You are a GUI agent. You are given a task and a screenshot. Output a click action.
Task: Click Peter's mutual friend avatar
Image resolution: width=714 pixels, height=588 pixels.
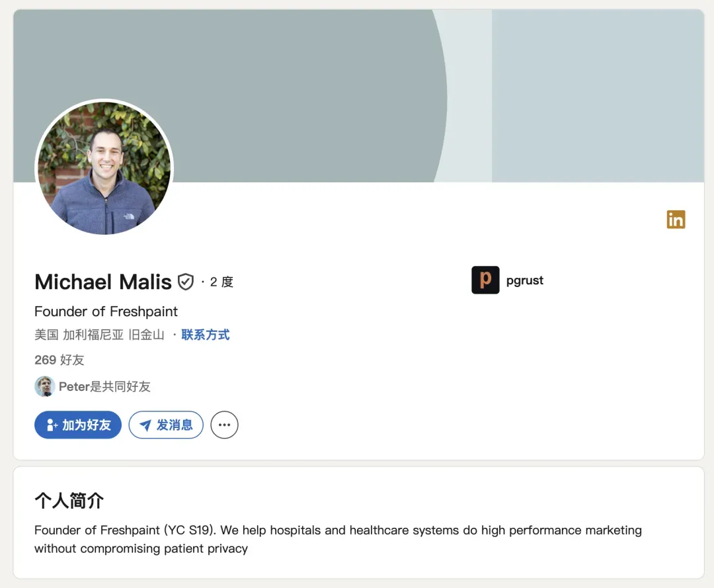[x=45, y=386]
